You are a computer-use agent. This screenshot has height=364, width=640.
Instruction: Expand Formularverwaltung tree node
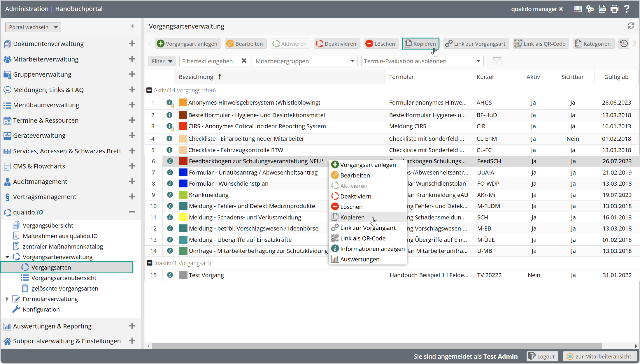pyautogui.click(x=7, y=299)
